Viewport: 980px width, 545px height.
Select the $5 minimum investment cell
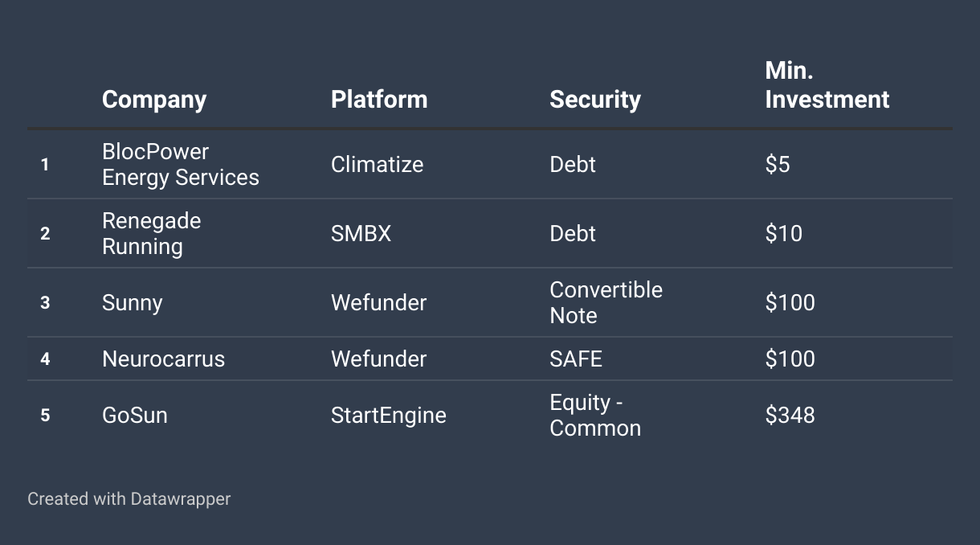(x=778, y=165)
